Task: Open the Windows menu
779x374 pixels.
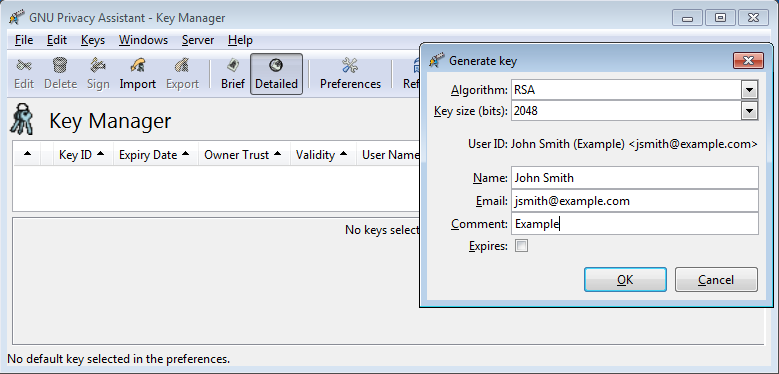Action: (143, 40)
